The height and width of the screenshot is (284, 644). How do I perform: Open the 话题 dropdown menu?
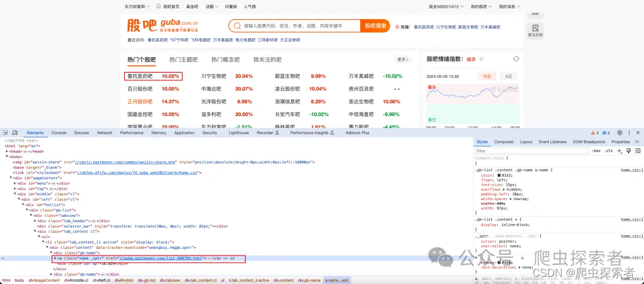click(212, 7)
